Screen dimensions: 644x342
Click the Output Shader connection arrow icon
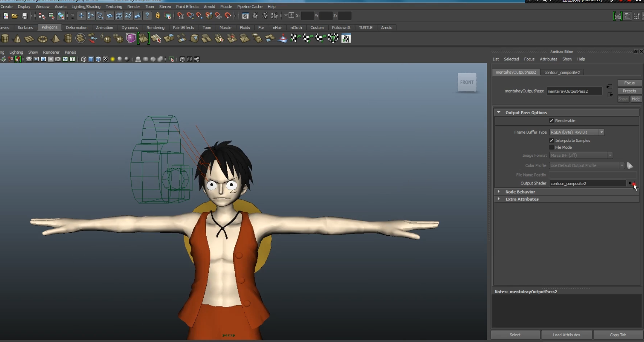pos(632,183)
